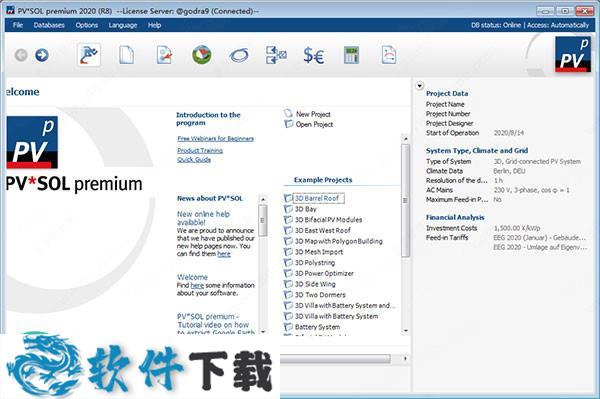Select the 3D Barrel Roof example project
The width and height of the screenshot is (600, 399).
[x=318, y=198]
